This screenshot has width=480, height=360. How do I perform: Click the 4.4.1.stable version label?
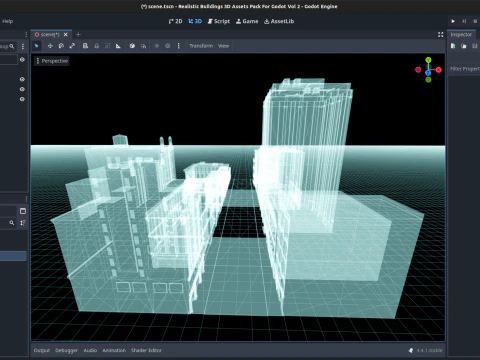pos(429,350)
